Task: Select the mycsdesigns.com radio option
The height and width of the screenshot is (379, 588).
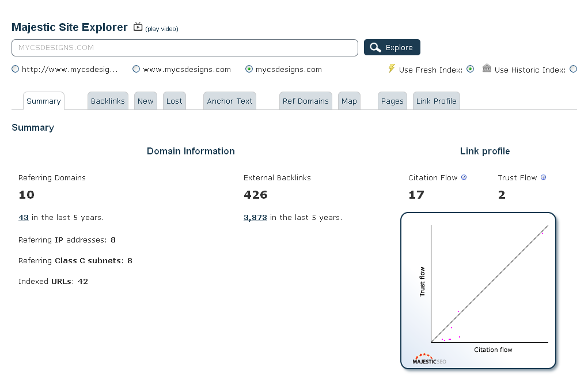Action: click(x=249, y=69)
